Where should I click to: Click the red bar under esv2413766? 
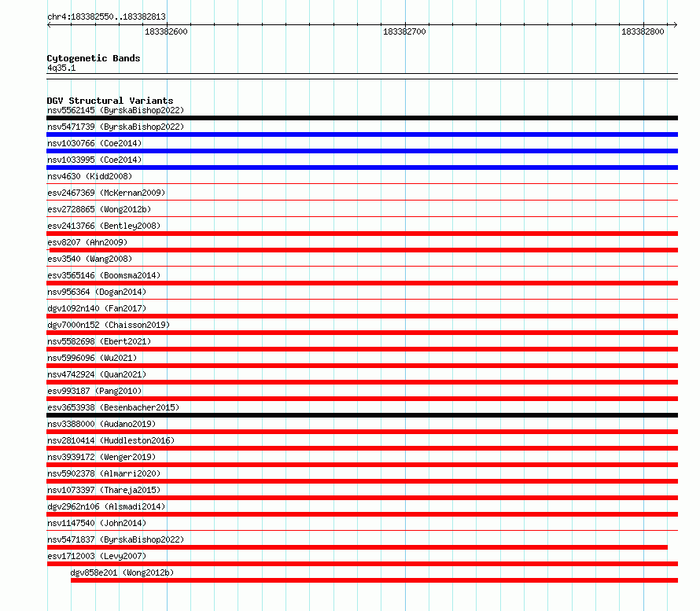(x=362, y=234)
